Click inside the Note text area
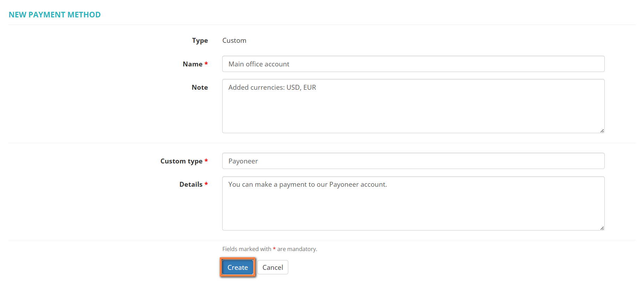 tap(413, 106)
